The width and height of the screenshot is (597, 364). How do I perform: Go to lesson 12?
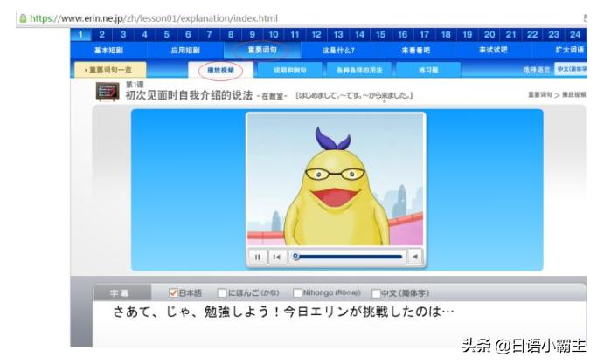pos(316,35)
